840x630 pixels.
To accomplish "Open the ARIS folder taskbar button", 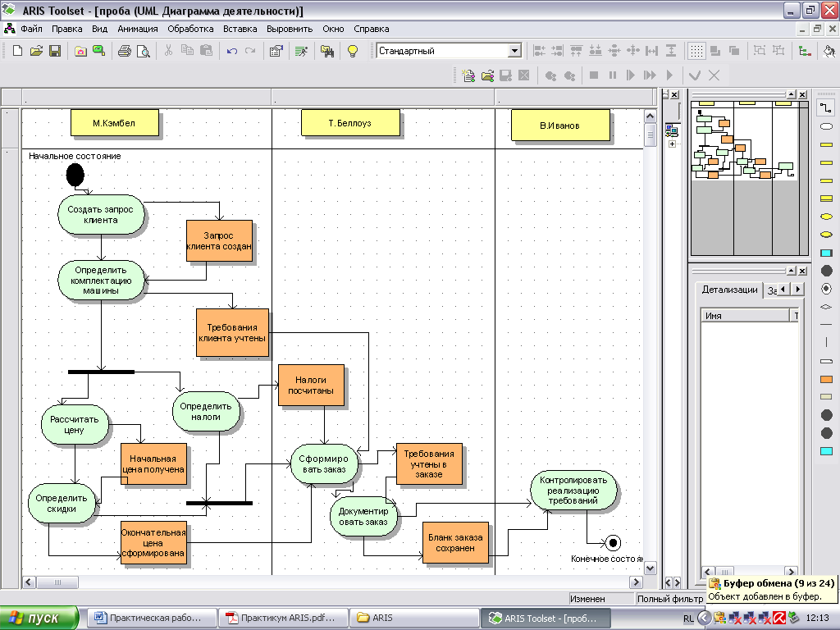I will [414, 618].
